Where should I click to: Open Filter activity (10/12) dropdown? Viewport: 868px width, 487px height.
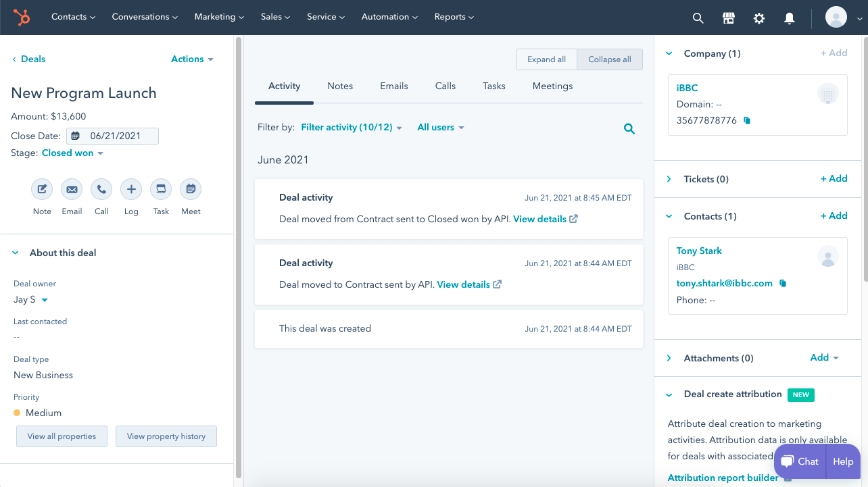(x=352, y=128)
